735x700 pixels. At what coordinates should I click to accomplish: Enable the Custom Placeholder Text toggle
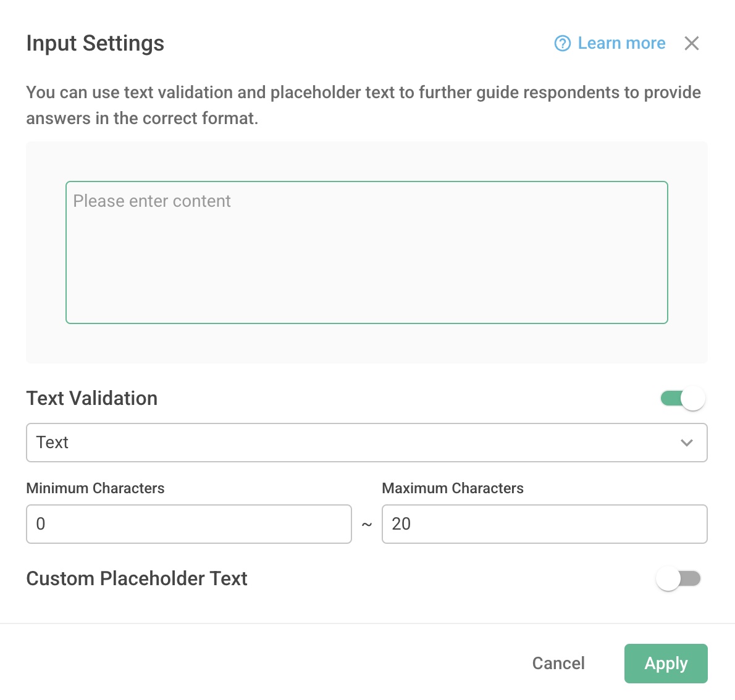click(x=679, y=579)
